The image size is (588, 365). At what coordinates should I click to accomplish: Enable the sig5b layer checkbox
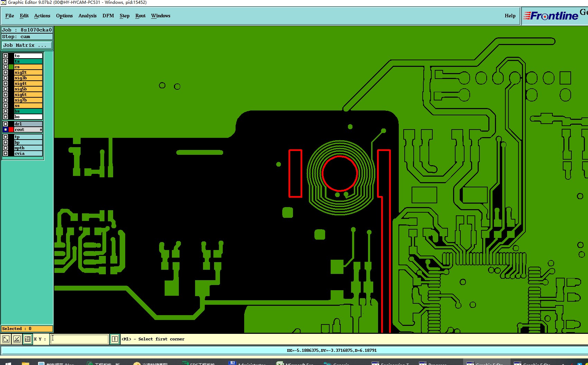6,89
